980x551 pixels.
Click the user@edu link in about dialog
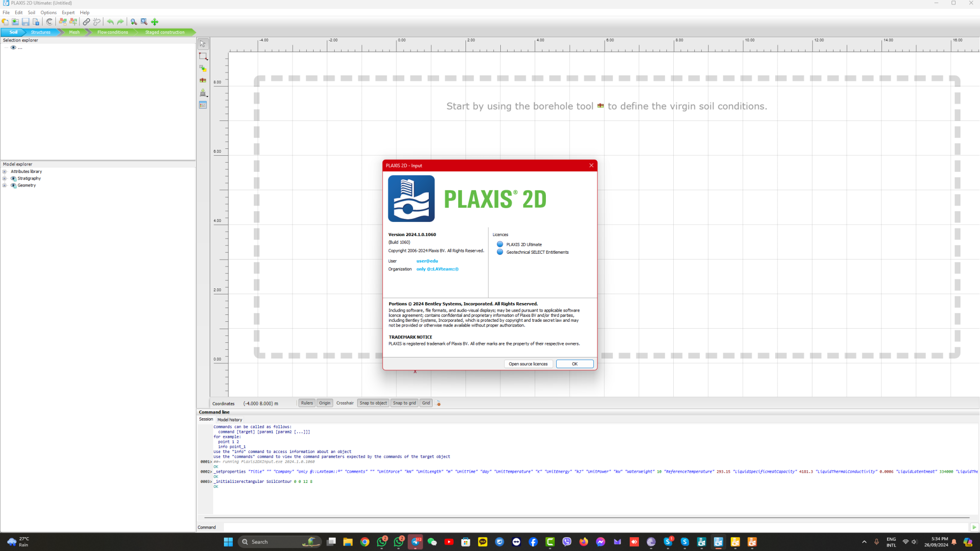[427, 261]
